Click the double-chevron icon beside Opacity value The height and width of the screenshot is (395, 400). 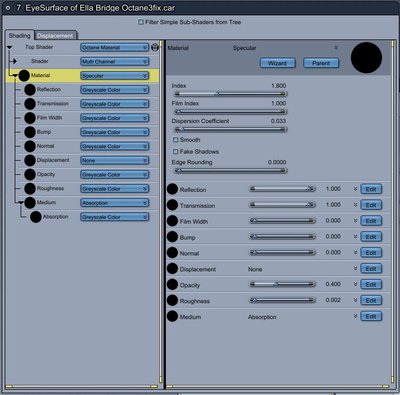tap(355, 284)
